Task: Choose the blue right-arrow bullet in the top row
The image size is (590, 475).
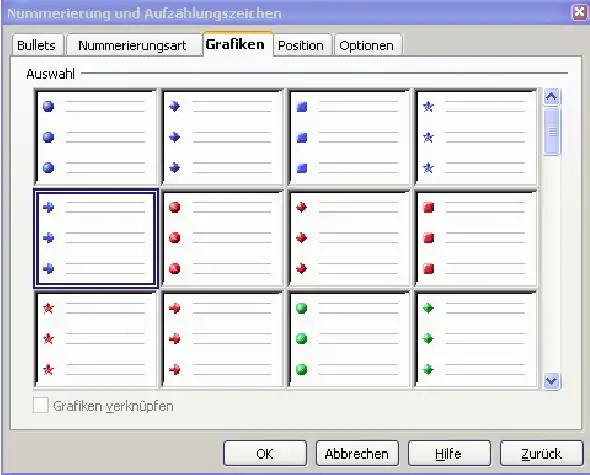Action: coord(222,137)
